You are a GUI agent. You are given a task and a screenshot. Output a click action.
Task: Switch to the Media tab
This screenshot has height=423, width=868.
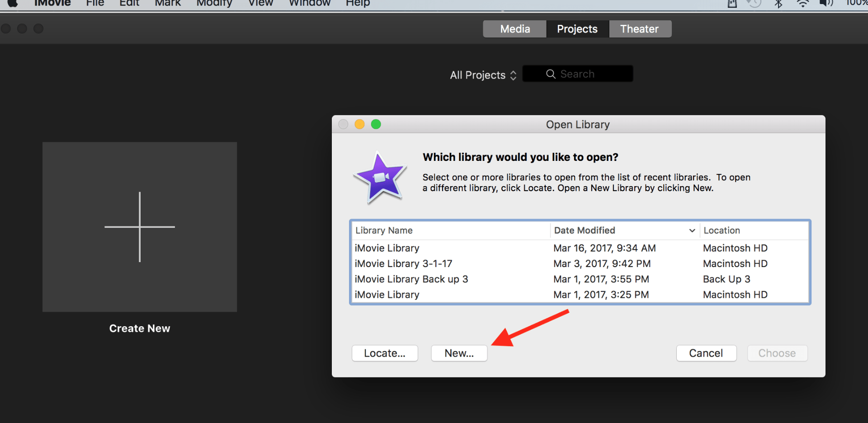click(514, 28)
